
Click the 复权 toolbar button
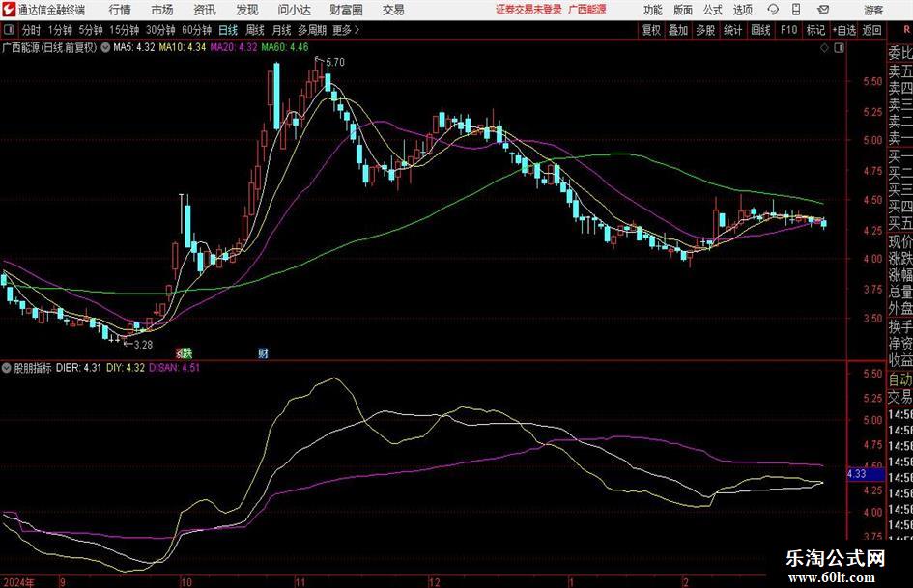(651, 30)
